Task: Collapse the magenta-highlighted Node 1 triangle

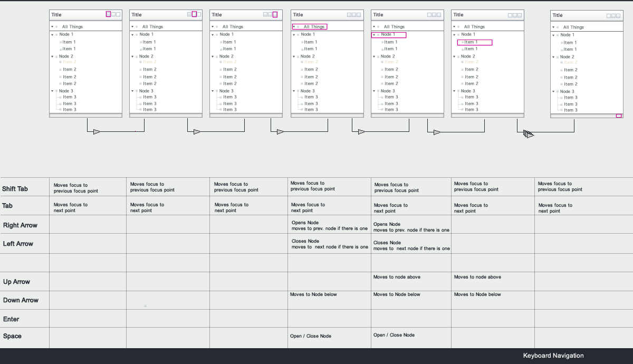Action: tap(374, 35)
